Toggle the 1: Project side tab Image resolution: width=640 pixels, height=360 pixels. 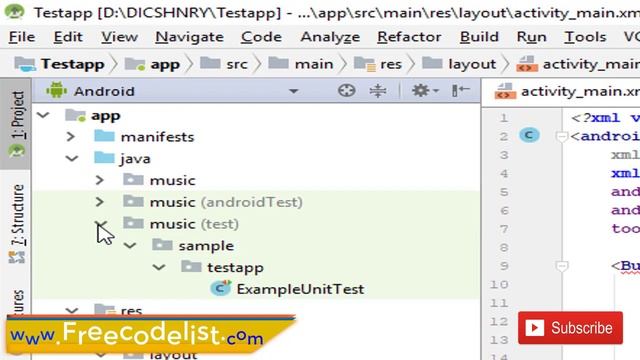(16, 124)
